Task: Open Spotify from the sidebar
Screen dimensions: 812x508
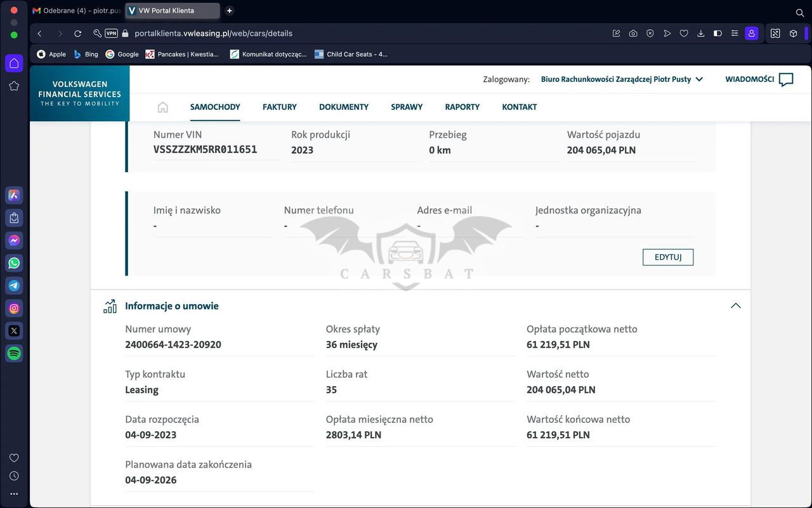Action: coord(14,353)
